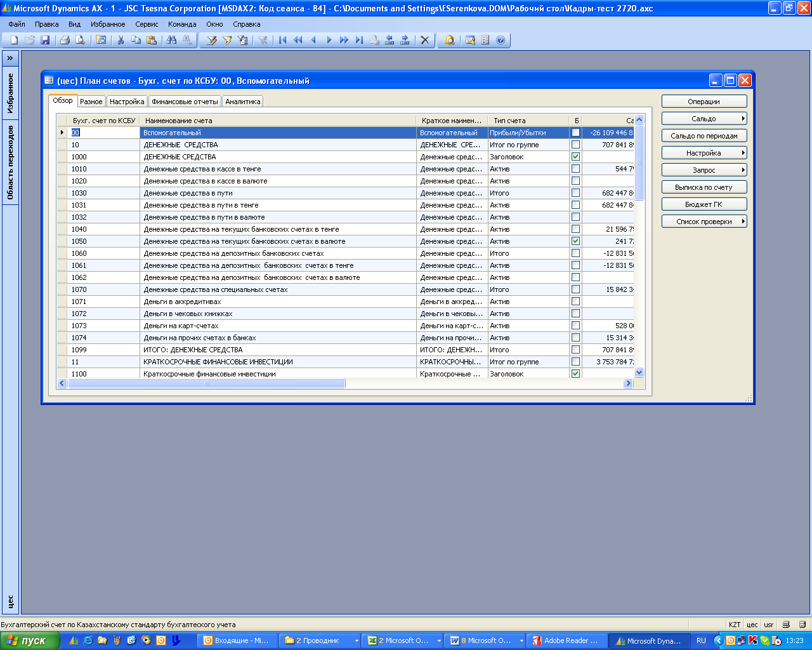
Task: Expand hidden tray icons arrow
Action: (x=718, y=640)
